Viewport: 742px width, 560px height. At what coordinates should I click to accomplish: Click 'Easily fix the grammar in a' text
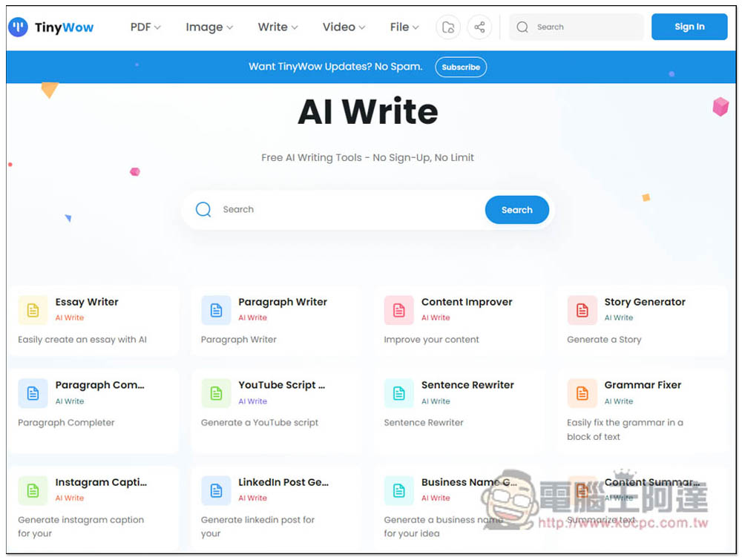pyautogui.click(x=625, y=423)
